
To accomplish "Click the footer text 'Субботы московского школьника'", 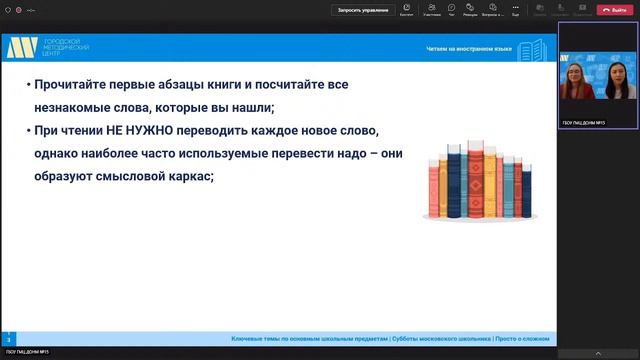I will 441,339.
